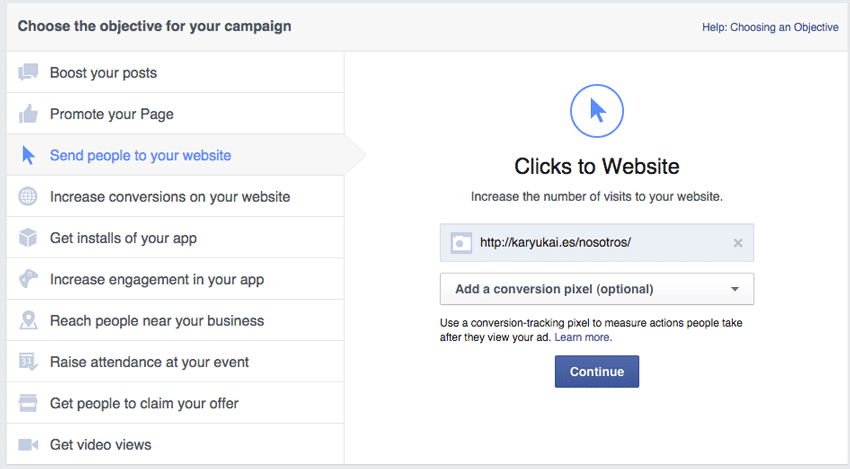
Task: Click the Boost your posts chat icon
Action: (x=28, y=72)
